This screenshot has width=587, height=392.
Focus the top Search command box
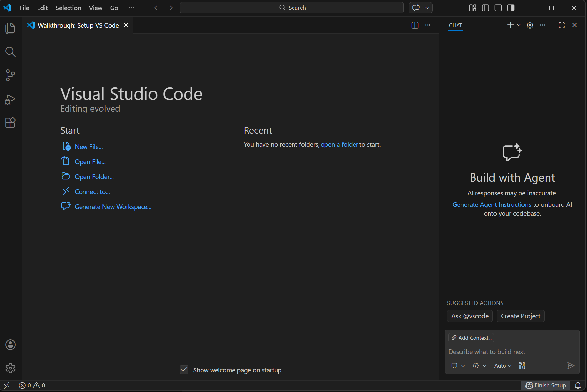point(292,8)
